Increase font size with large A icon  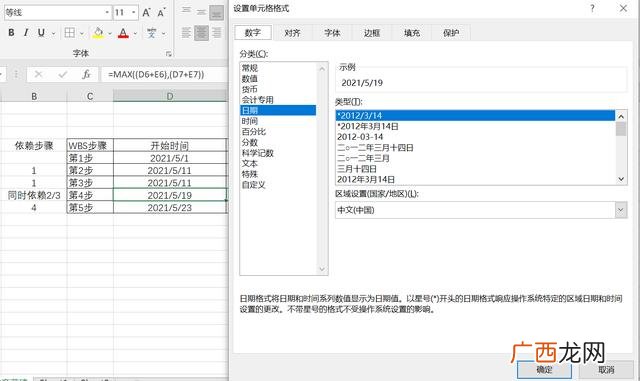(146, 13)
